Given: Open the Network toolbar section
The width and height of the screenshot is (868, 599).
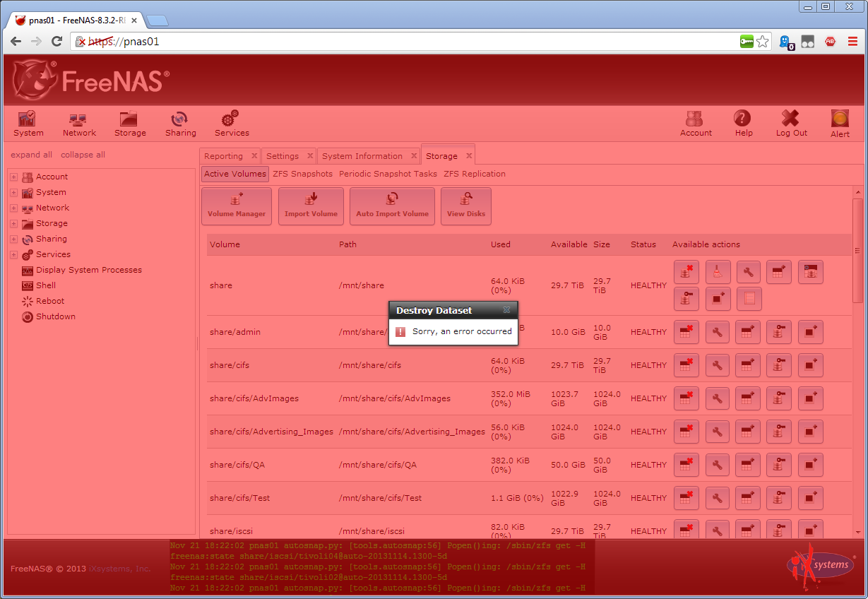Looking at the screenshot, I should [x=79, y=124].
